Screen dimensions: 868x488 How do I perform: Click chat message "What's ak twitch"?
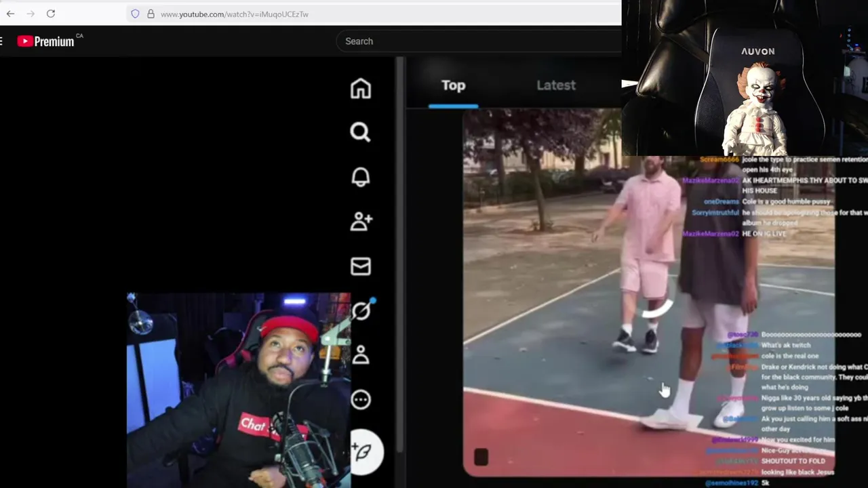pos(786,346)
